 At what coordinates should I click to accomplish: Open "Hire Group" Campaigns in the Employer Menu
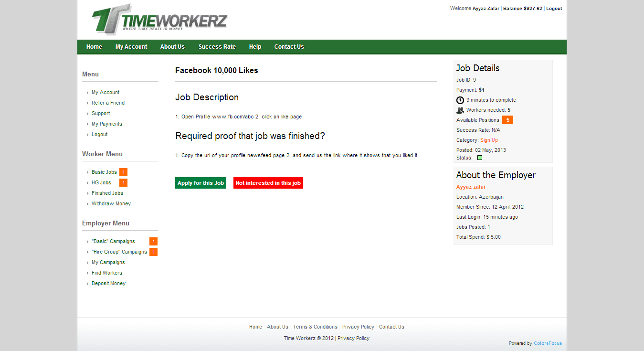119,252
